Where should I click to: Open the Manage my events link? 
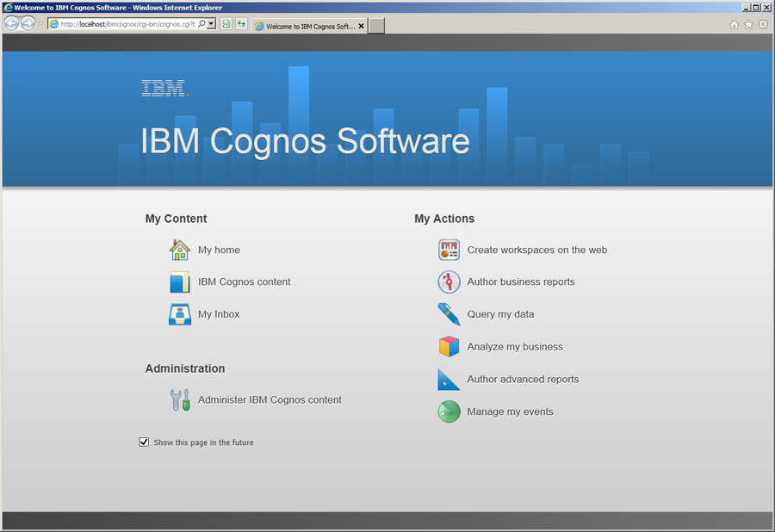click(510, 412)
